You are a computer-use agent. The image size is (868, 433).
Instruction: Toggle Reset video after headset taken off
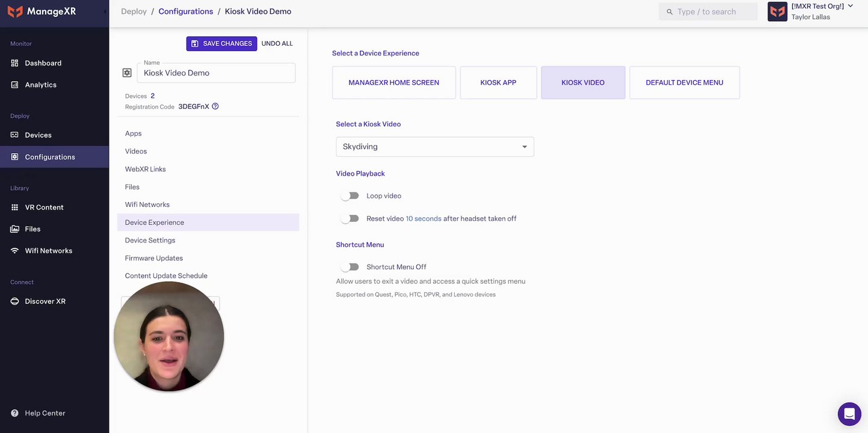pyautogui.click(x=349, y=219)
